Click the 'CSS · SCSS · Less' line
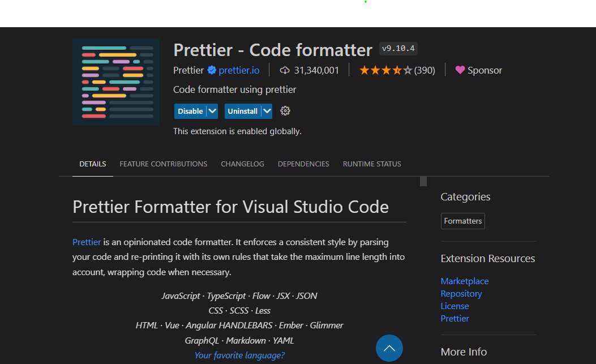The width and height of the screenshot is (596, 364). (x=239, y=311)
